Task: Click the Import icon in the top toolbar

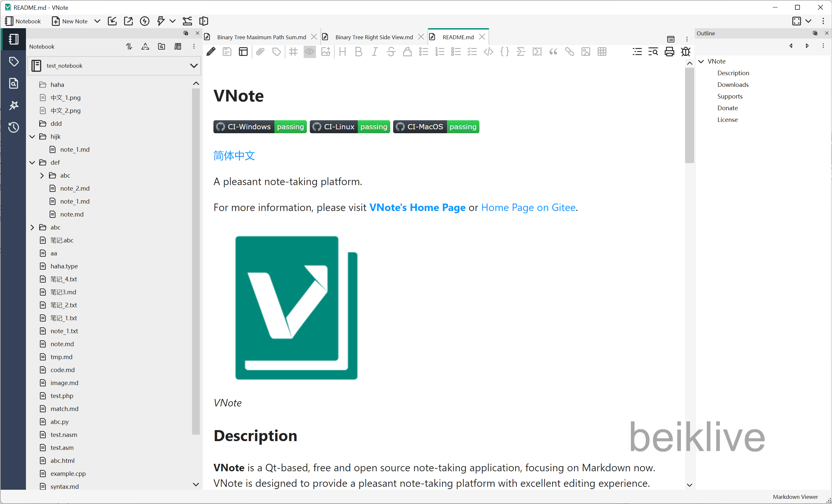Action: [112, 21]
